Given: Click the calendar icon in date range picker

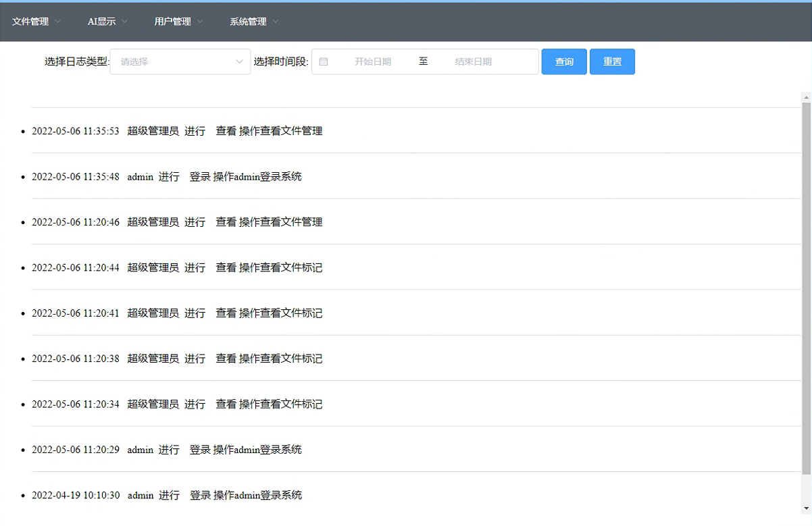Looking at the screenshot, I should pos(324,61).
